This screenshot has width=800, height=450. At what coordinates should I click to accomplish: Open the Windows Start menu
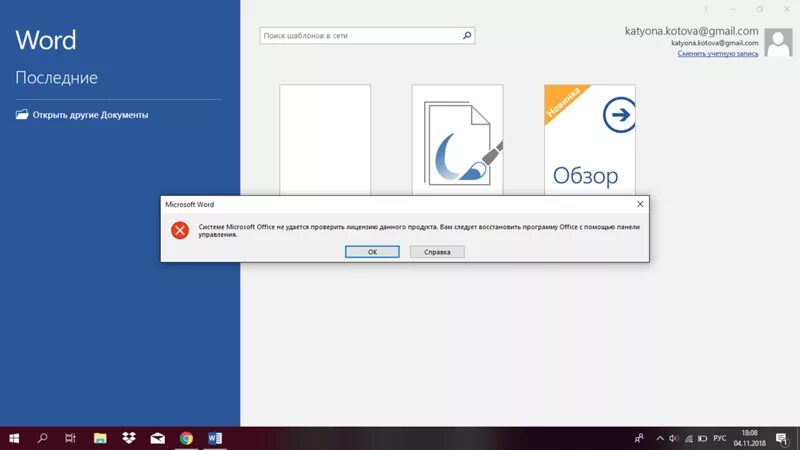tap(14, 438)
